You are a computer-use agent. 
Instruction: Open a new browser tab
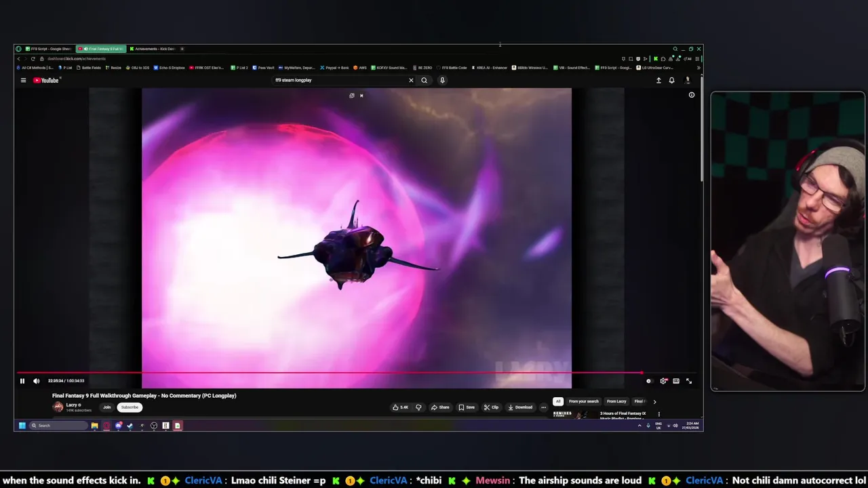[182, 49]
